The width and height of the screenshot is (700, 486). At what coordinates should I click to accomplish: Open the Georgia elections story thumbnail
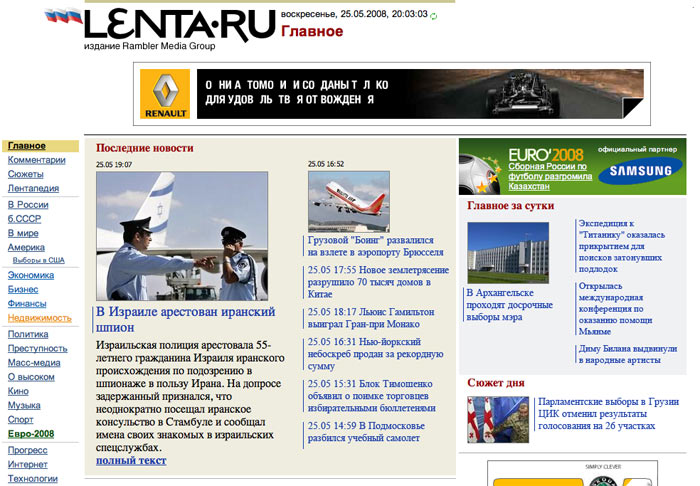coord(498,419)
